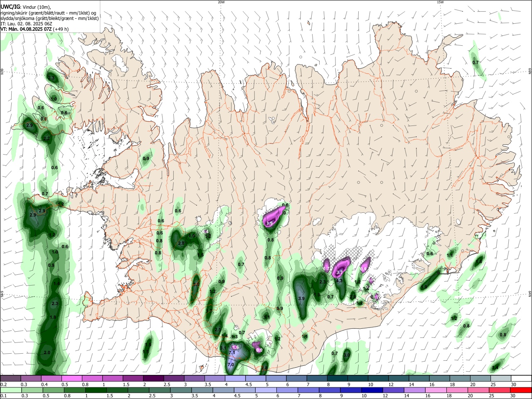Click the light pink 16 rain legend swatch
The width and height of the screenshot is (532, 399).
click(436, 390)
